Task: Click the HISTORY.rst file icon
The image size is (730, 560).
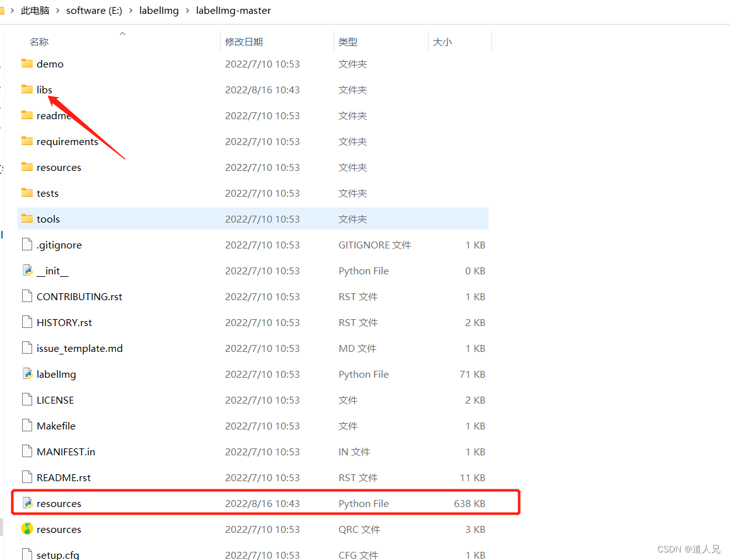Action: point(27,322)
